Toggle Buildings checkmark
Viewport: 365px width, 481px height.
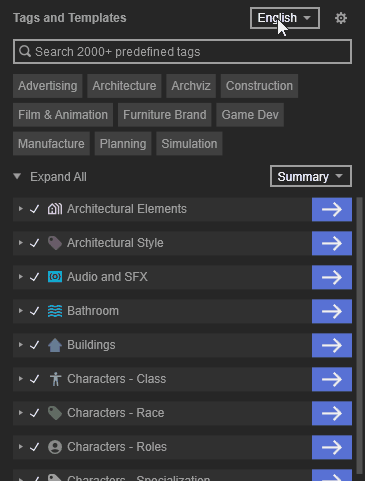coord(35,345)
